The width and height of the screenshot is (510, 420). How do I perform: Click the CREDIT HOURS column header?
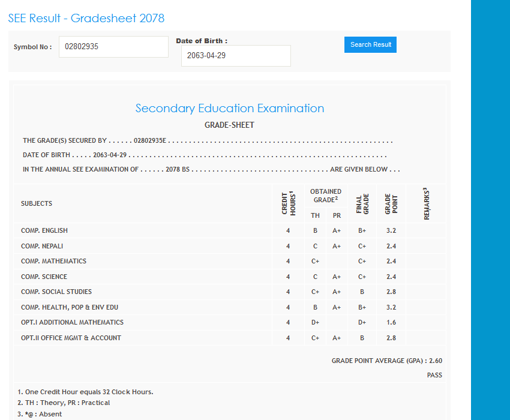click(x=288, y=203)
